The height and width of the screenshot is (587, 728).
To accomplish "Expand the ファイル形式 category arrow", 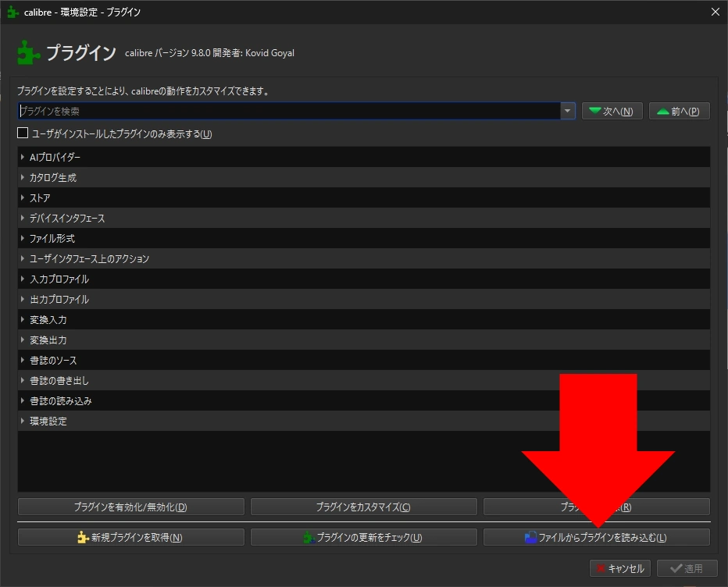I will (x=23, y=238).
